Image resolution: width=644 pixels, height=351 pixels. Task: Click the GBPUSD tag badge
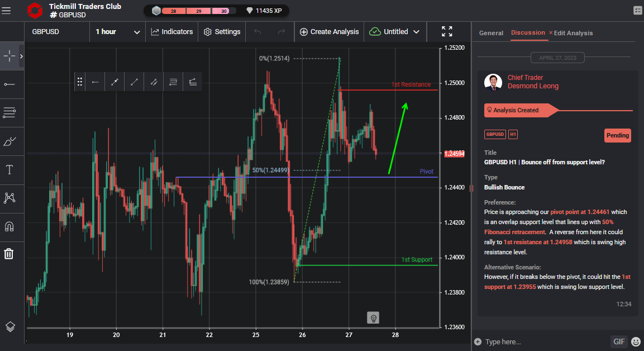(495, 134)
